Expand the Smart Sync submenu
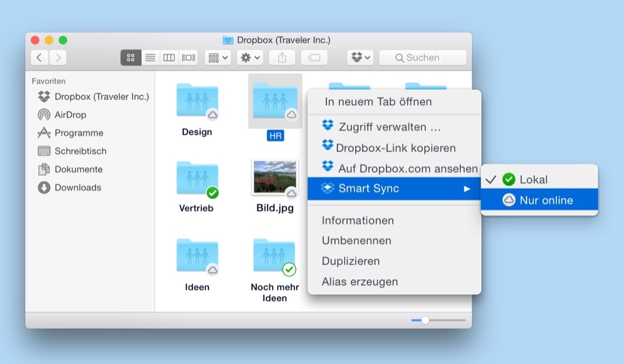The width and height of the screenshot is (624, 364). [394, 188]
